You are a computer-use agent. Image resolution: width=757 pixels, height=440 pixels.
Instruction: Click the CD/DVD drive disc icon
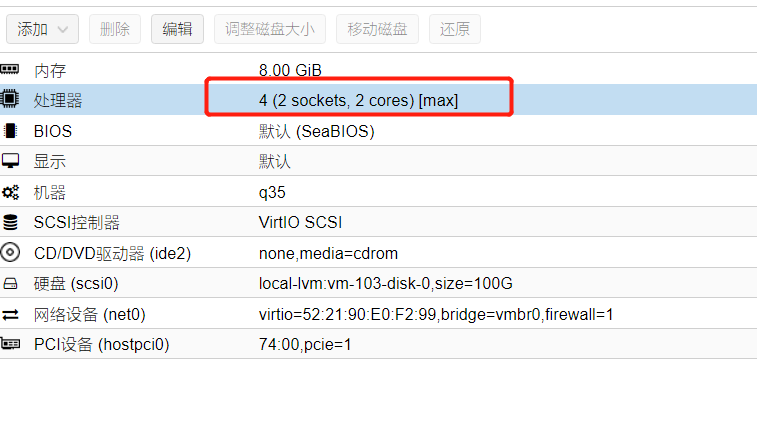[x=11, y=253]
